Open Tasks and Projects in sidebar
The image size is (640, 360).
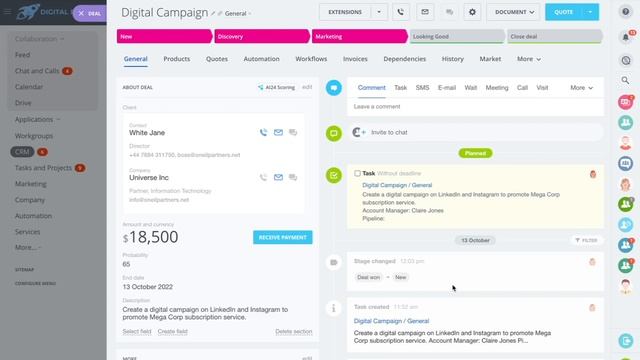43,168
